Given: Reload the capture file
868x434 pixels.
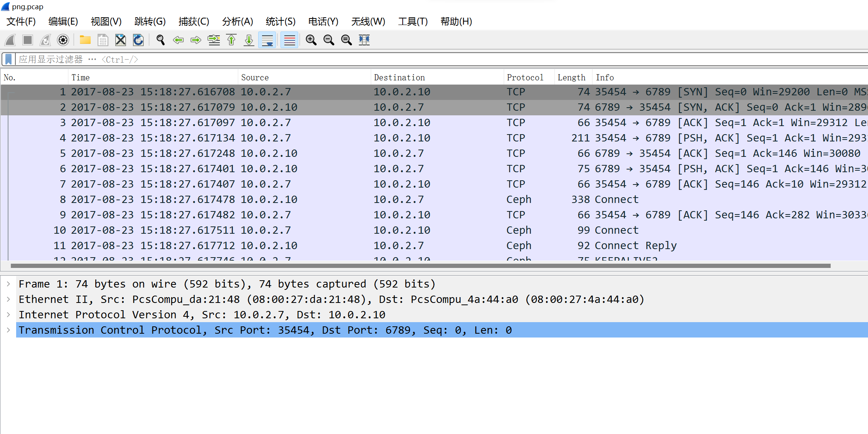Looking at the screenshot, I should 138,40.
